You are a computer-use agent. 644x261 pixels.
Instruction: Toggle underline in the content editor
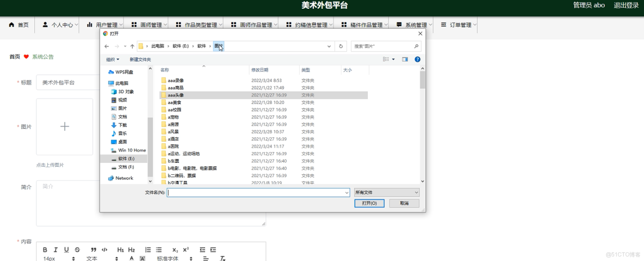(x=66, y=250)
